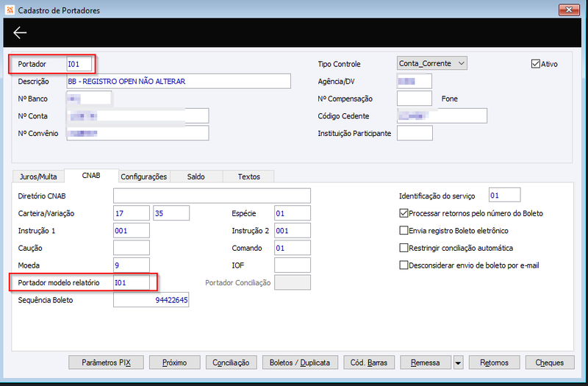Click the Carteira field with 17
588x386 pixels.
point(132,213)
